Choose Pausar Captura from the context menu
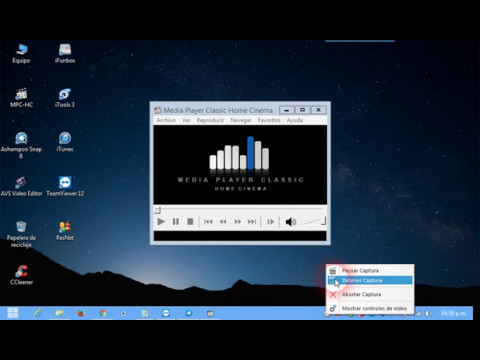Image resolution: width=480 pixels, height=360 pixels. click(370, 270)
